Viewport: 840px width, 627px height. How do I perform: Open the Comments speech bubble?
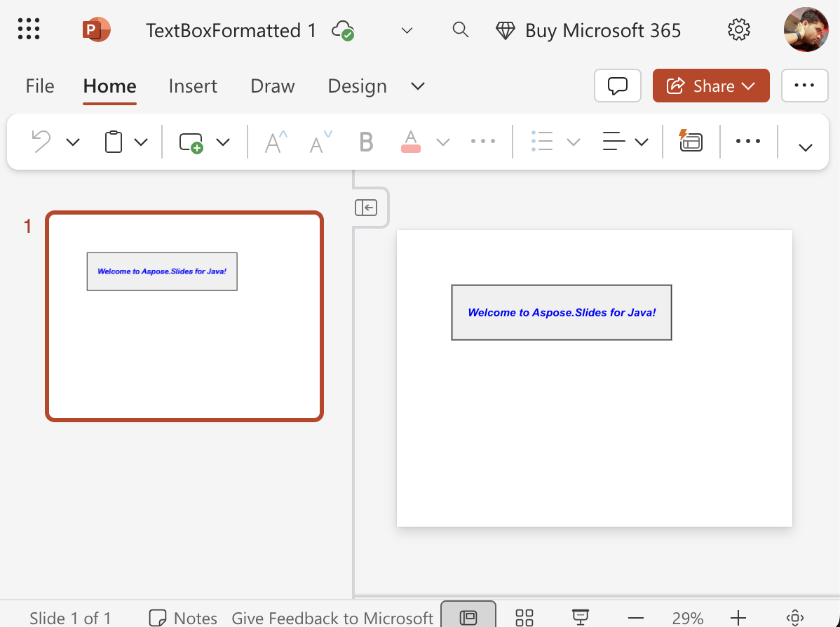[x=617, y=86]
